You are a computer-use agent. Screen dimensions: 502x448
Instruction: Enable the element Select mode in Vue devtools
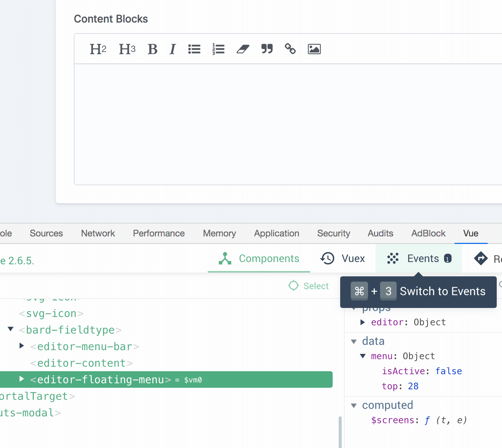(308, 286)
